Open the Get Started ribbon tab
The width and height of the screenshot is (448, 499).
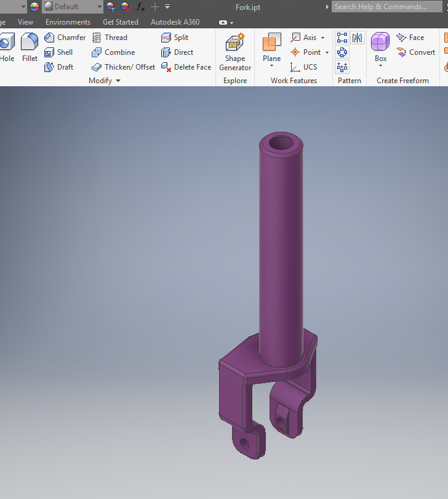coord(121,22)
